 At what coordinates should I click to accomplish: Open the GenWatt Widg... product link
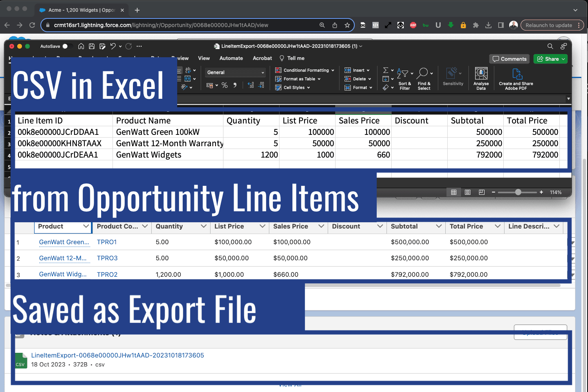coord(63,274)
